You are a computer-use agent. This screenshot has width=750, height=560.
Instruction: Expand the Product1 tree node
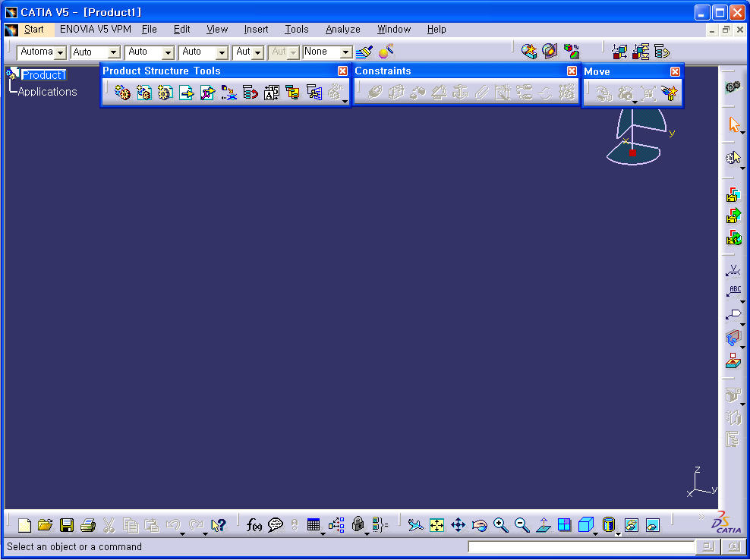pyautogui.click(x=11, y=74)
